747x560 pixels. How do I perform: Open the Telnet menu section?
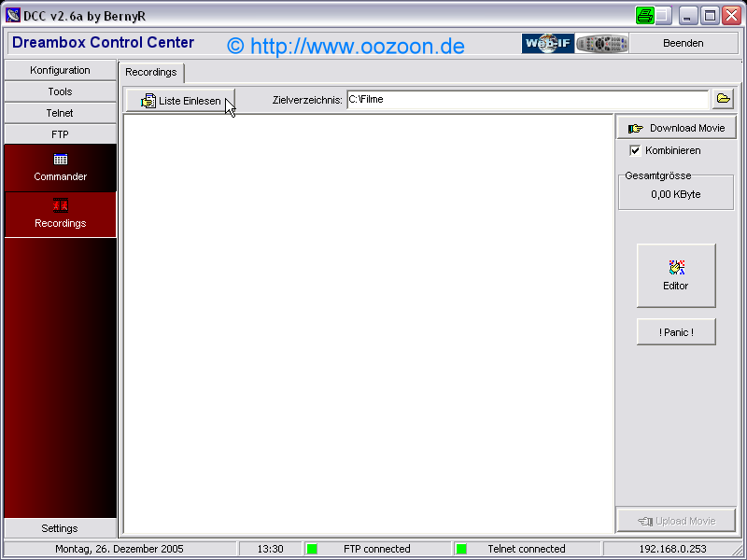60,113
